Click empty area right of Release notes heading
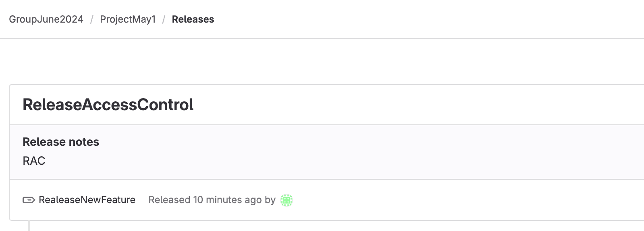 pos(363,142)
